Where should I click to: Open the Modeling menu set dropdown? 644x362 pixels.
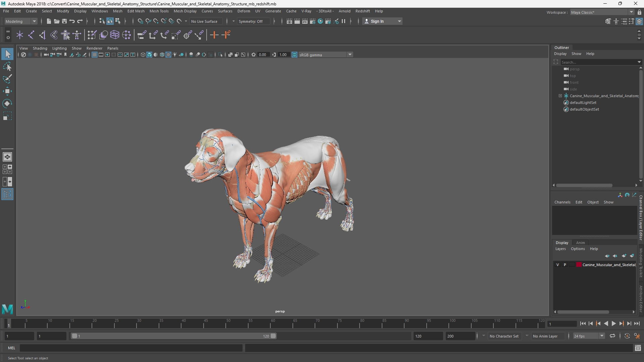click(x=21, y=21)
